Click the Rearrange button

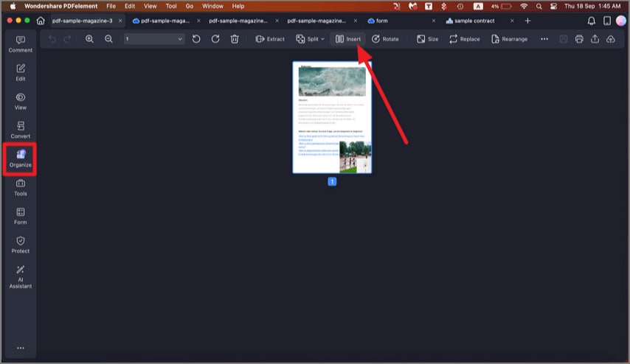pyautogui.click(x=509, y=39)
